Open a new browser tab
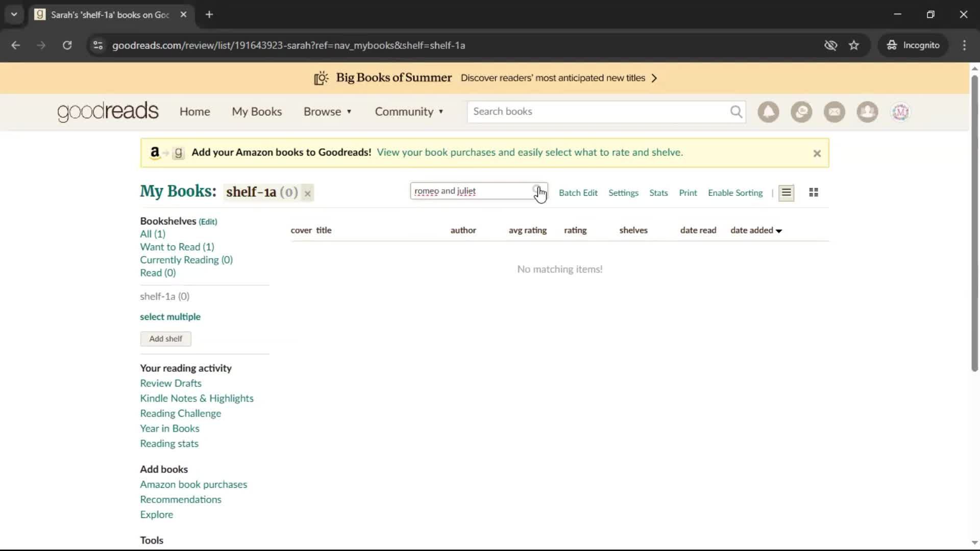The image size is (980, 551). pyautogui.click(x=209, y=14)
